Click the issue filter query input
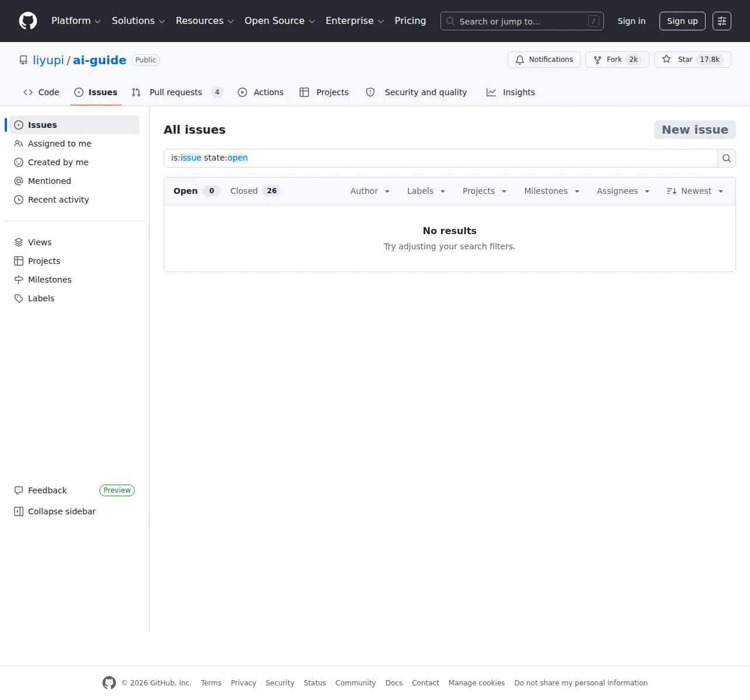The height and width of the screenshot is (700, 750). click(440, 158)
